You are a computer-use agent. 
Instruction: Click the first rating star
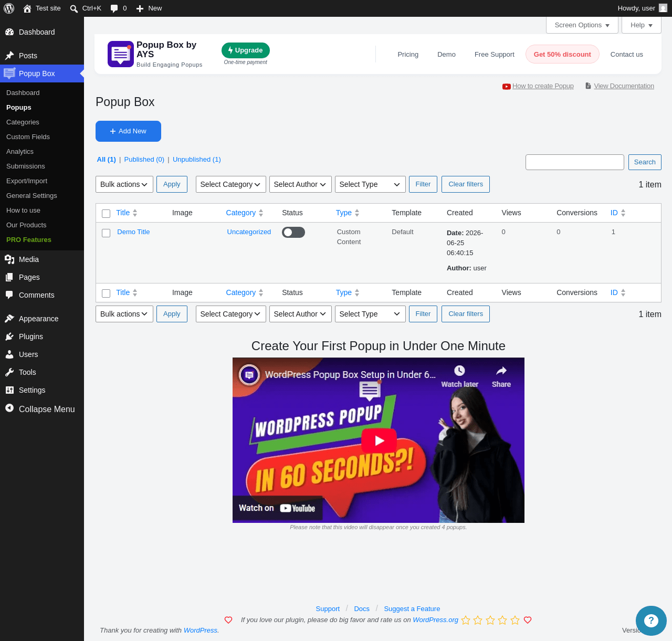pyautogui.click(x=466, y=620)
